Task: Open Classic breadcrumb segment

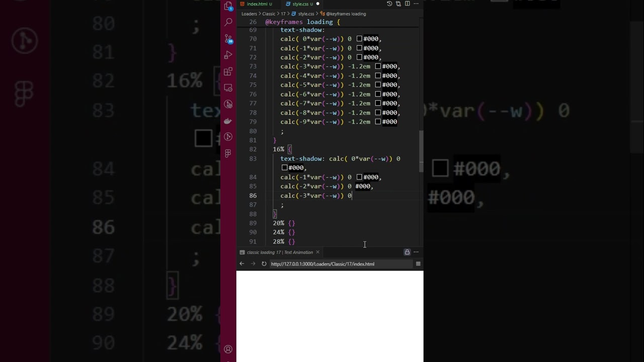Action: click(269, 14)
